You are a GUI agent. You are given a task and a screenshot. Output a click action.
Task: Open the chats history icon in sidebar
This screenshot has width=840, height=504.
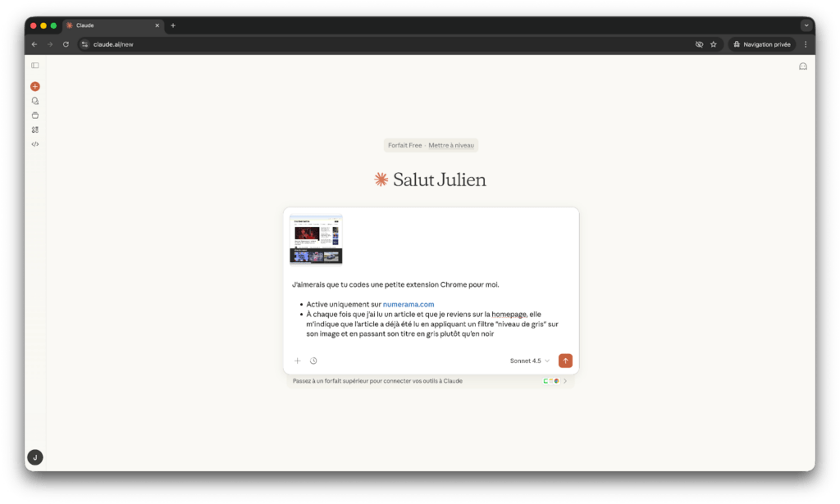(x=35, y=101)
